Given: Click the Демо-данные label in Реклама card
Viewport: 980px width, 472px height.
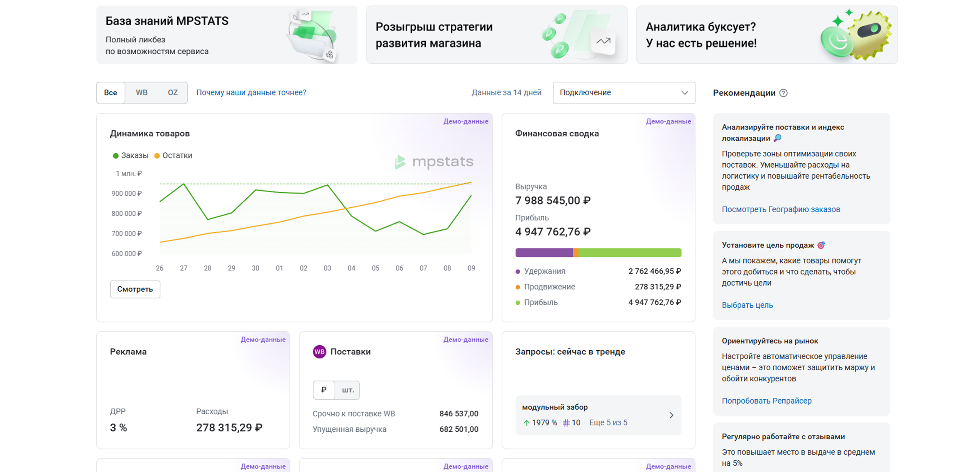Looking at the screenshot, I should pyautogui.click(x=263, y=340).
